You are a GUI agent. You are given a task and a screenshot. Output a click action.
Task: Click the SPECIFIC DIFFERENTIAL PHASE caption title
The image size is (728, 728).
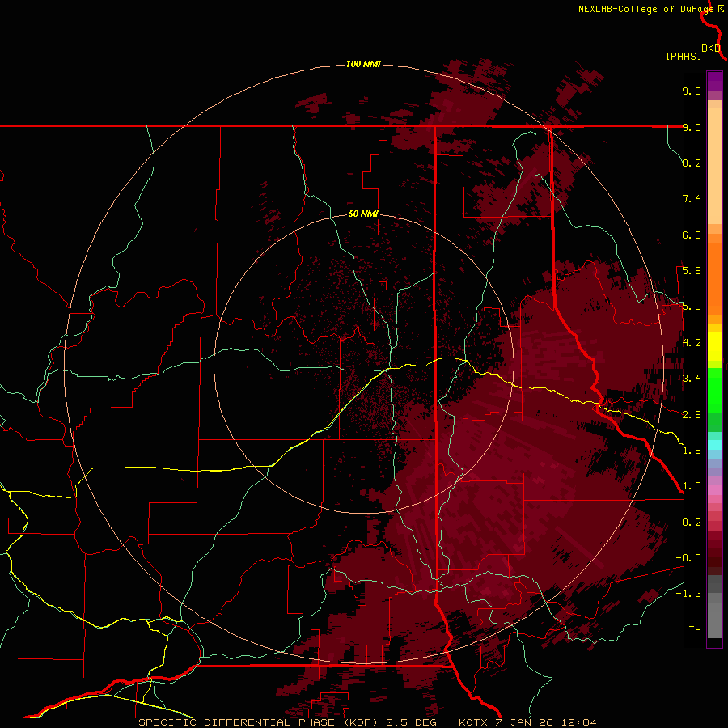click(236, 722)
